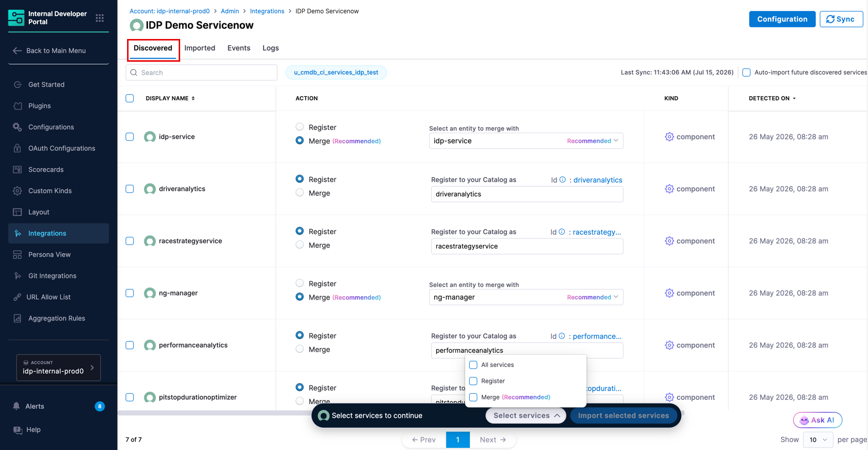Follow the Integrations breadcrumb link
This screenshot has height=450, width=868.
coord(267,11)
